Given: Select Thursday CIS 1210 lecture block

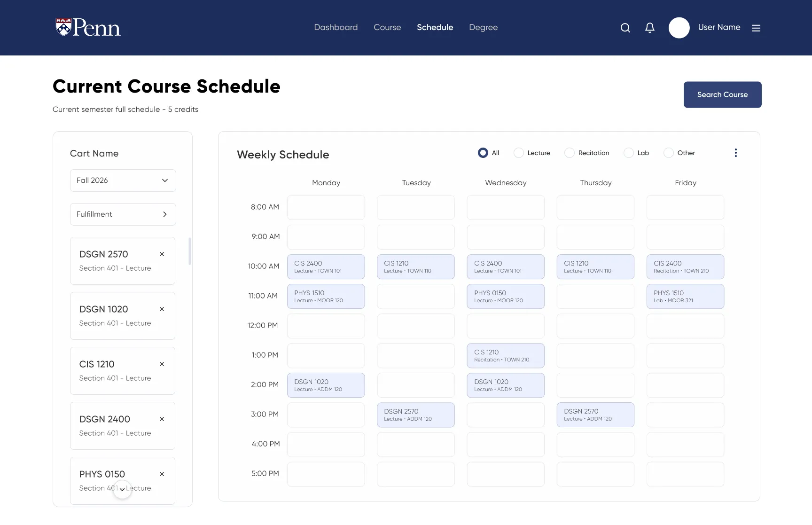Looking at the screenshot, I should coord(595,266).
